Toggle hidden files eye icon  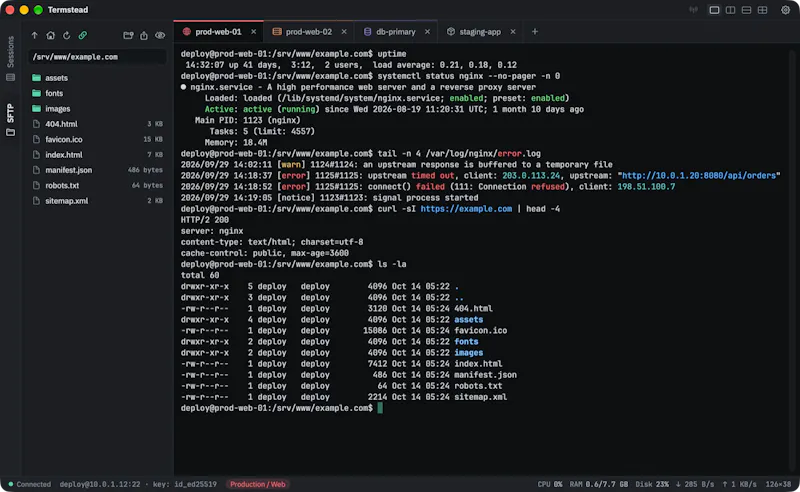160,35
